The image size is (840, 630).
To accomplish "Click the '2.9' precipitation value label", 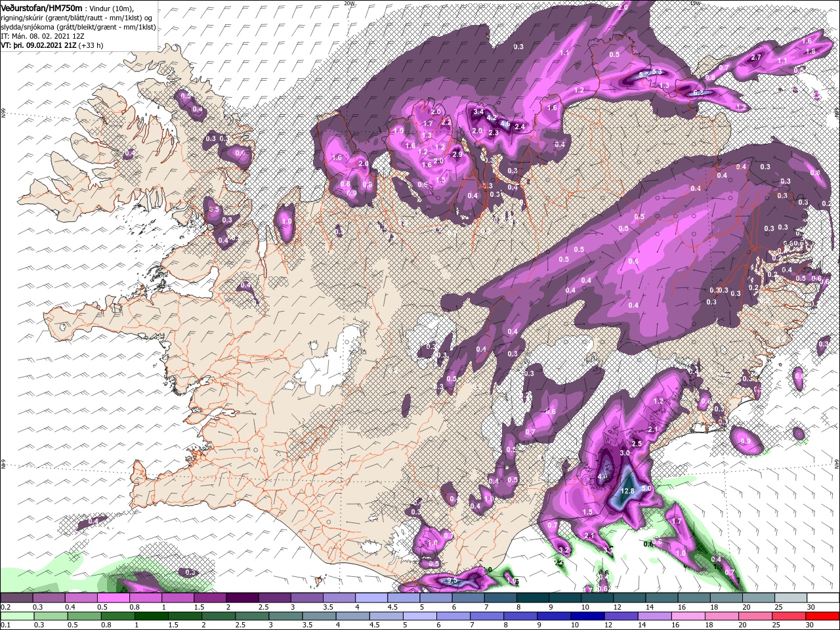I will pyautogui.click(x=458, y=154).
